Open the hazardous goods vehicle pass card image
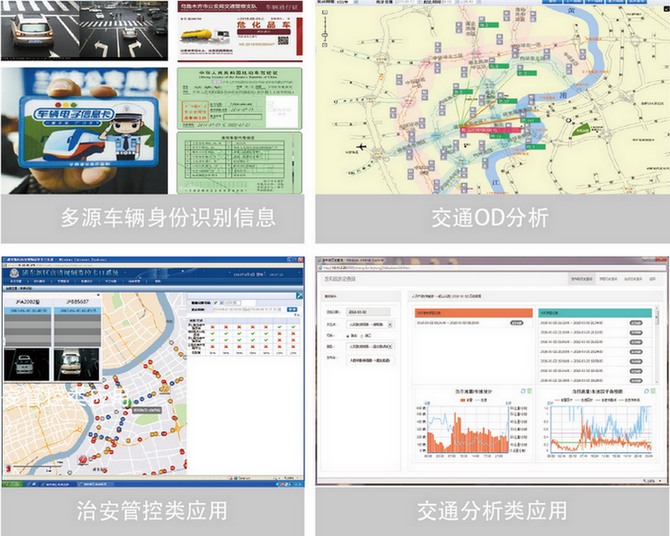 (x=240, y=30)
